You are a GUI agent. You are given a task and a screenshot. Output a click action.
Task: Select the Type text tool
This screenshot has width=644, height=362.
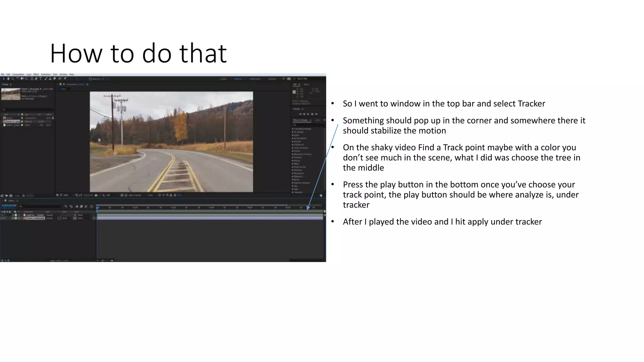point(41,79)
